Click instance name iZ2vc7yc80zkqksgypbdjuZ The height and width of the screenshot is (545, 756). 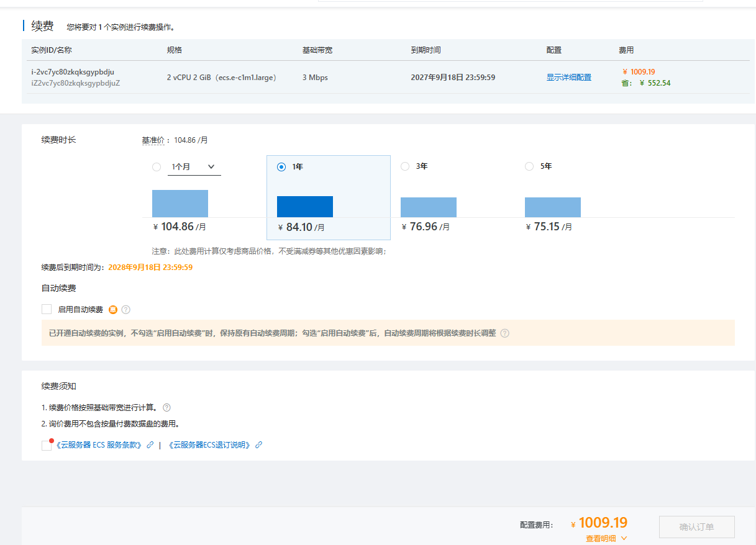[x=76, y=83]
